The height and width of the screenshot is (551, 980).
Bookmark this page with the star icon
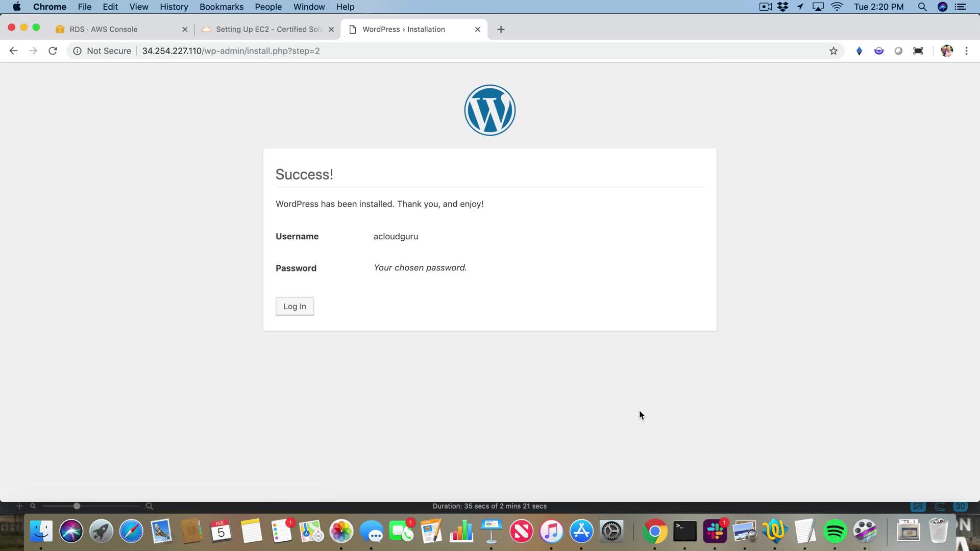pyautogui.click(x=834, y=51)
